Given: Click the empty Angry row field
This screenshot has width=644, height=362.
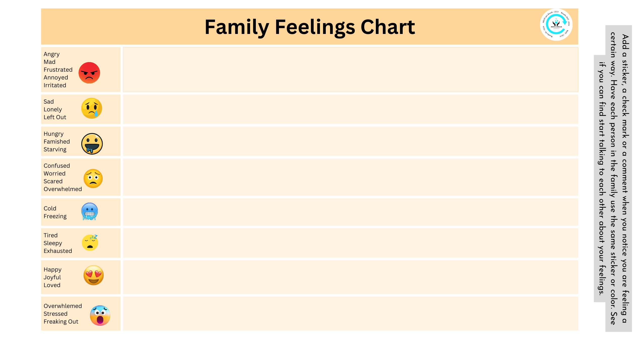Looking at the screenshot, I should pyautogui.click(x=350, y=69).
